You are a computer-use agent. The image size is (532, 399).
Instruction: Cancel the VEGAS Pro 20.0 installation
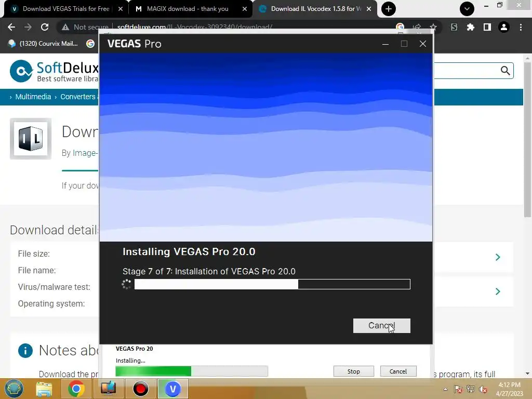tap(381, 325)
